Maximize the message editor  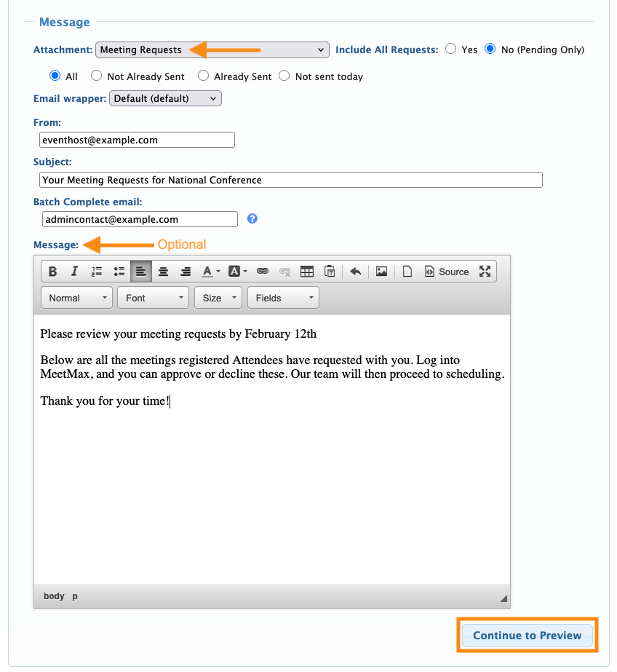[x=485, y=272]
